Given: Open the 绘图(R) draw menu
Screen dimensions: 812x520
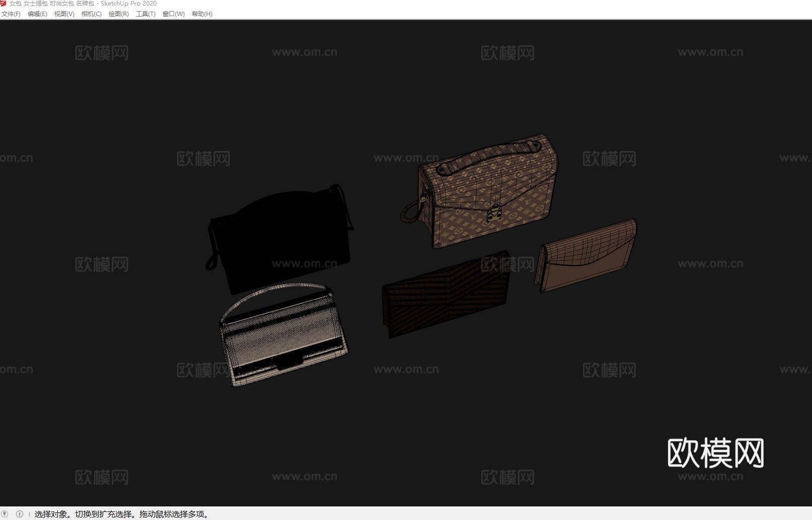Looking at the screenshot, I should tap(118, 14).
